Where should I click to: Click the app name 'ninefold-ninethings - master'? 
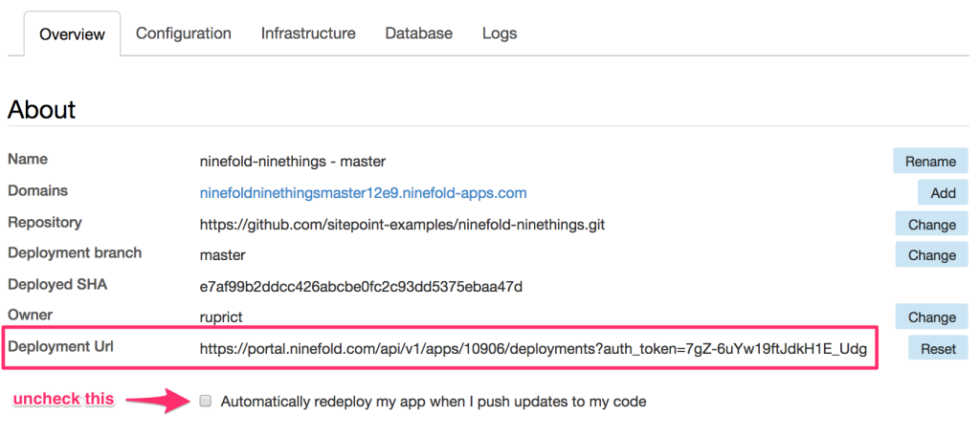pos(292,162)
